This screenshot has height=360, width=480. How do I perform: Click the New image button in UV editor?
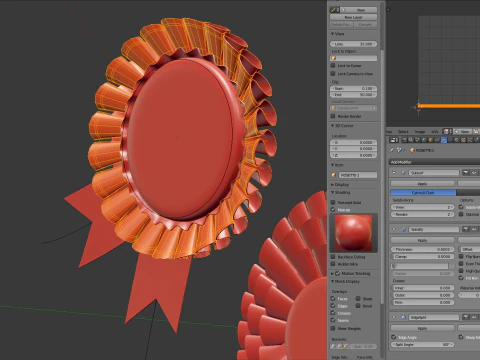pos(463,132)
